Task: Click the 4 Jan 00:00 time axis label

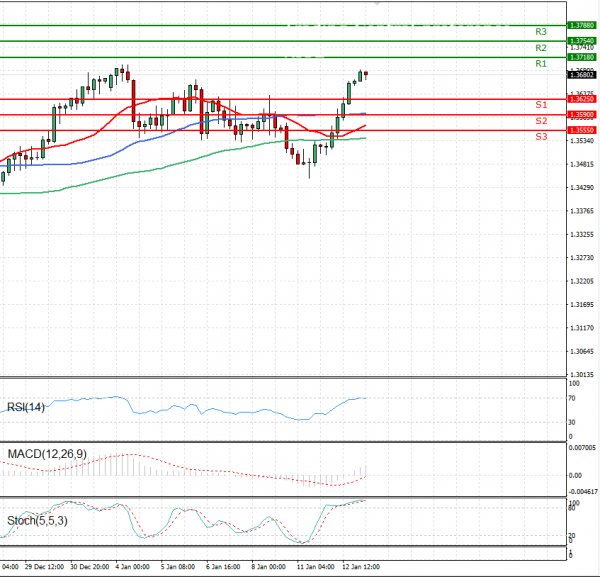Action: [133, 566]
